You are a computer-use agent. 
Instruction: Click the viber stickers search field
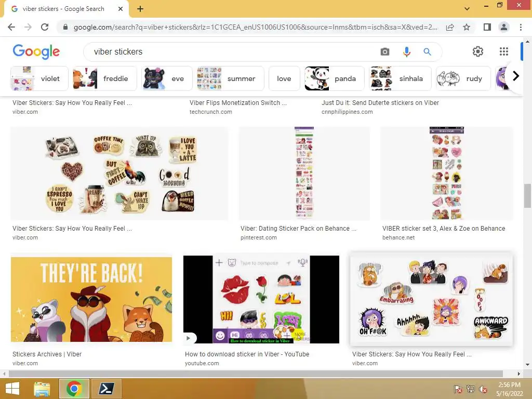[x=231, y=52]
